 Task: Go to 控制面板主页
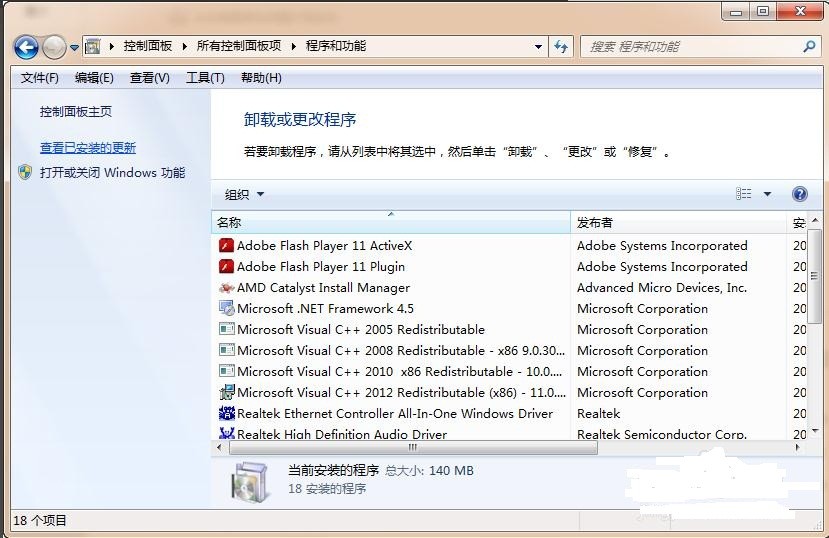(76, 112)
